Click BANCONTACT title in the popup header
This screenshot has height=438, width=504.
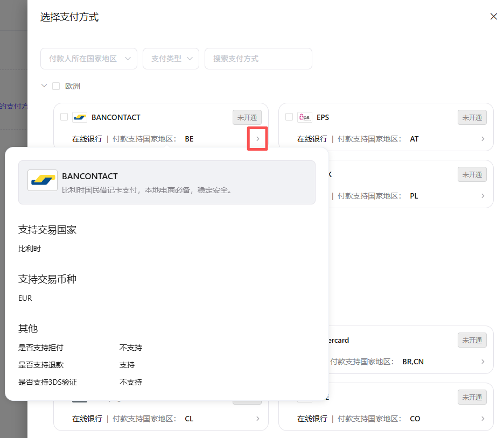click(90, 176)
